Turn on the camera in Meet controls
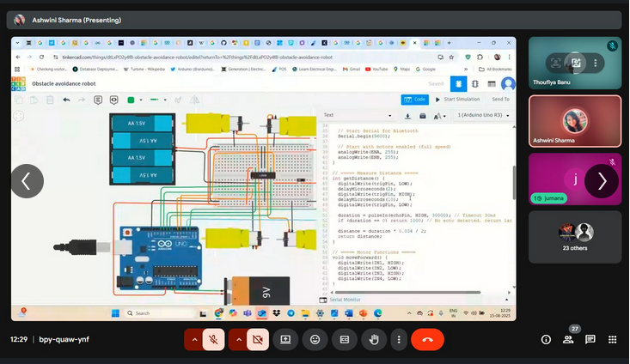This screenshot has width=630, height=364. tap(258, 339)
